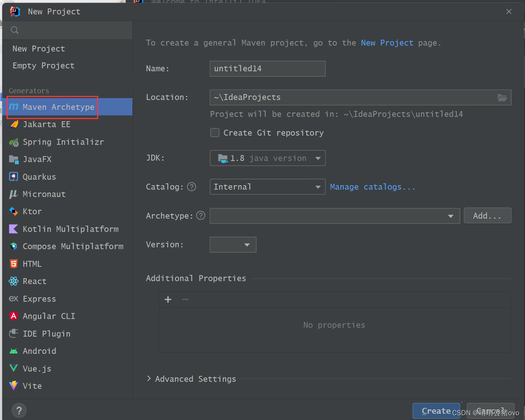Open the JDK dropdown
The height and width of the screenshot is (420, 525).
[x=268, y=158]
